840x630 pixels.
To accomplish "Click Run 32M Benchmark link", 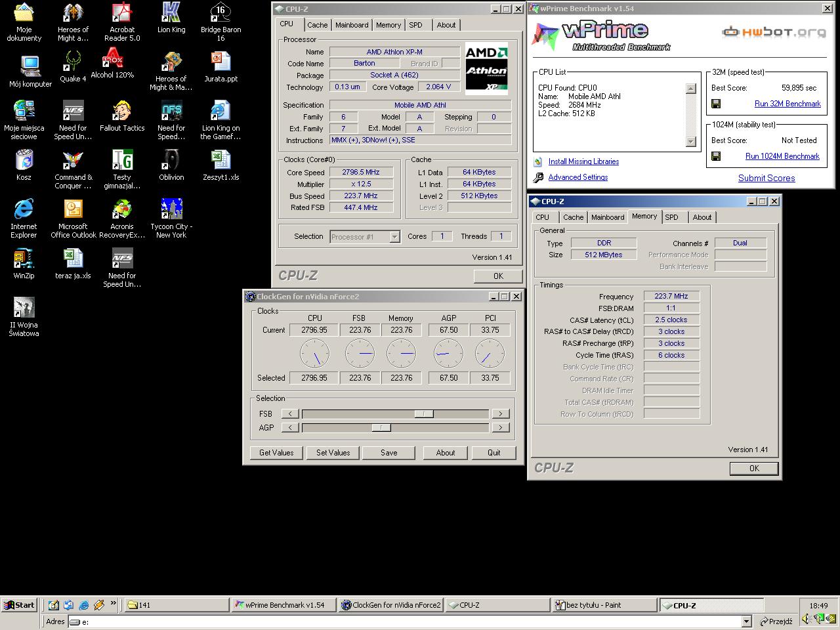I will (787, 104).
